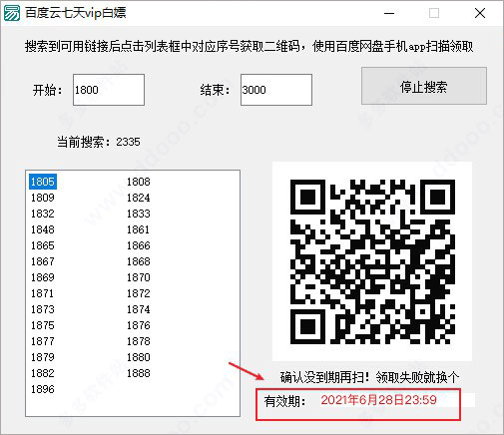Click the window title 百度云七天vip白嫖

coord(76,13)
